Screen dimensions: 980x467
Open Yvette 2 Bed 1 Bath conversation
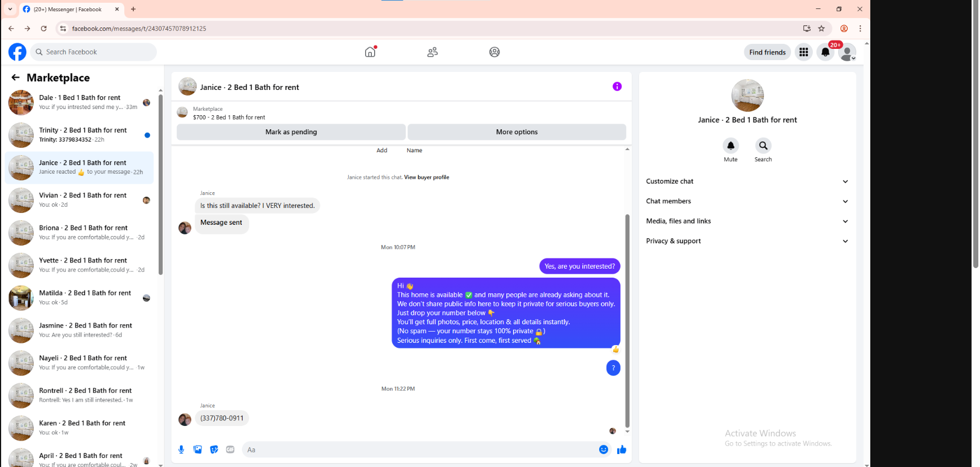[79, 265]
